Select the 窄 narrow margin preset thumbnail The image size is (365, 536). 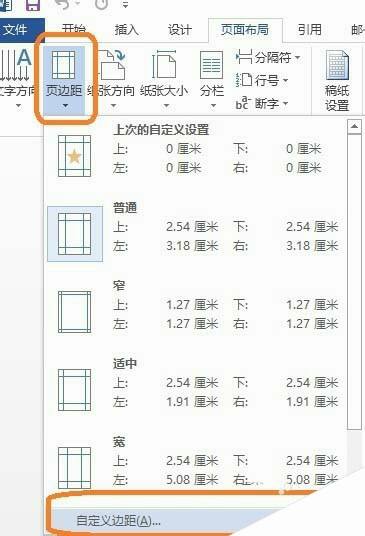coord(74,312)
